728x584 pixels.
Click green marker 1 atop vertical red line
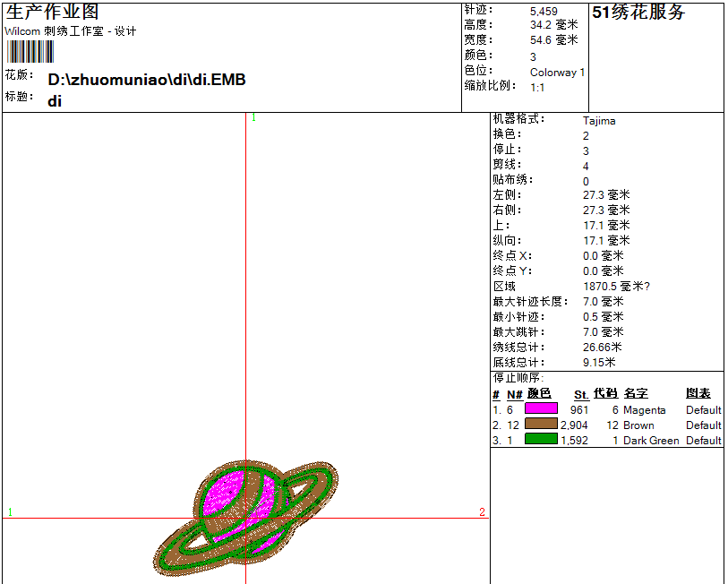click(253, 117)
